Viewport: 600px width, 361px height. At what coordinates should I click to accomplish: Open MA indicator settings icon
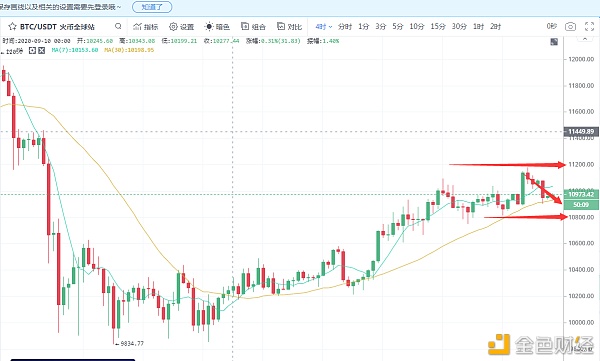point(33,50)
